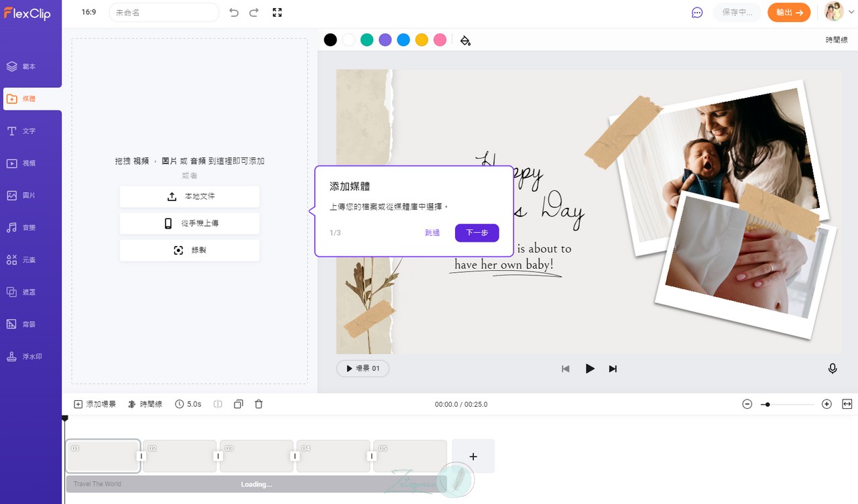Play the video preview
Screen dimensions: 858x504
point(590,369)
